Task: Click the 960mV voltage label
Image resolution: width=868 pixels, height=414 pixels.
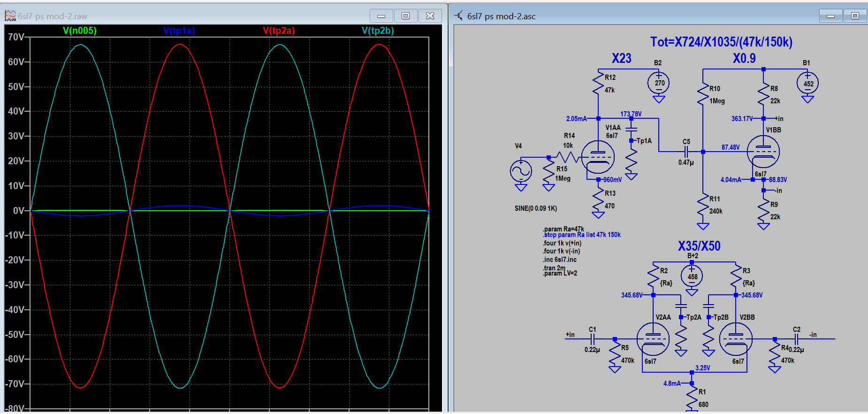Action: [612, 180]
